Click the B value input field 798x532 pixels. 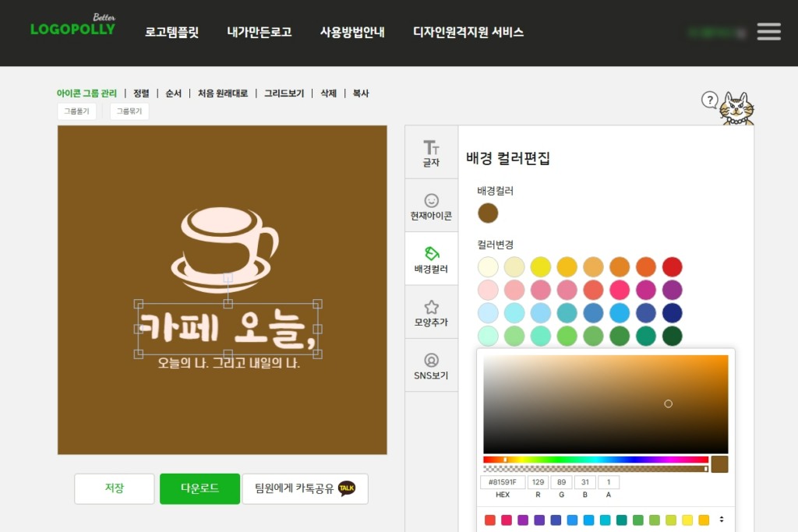tap(585, 482)
